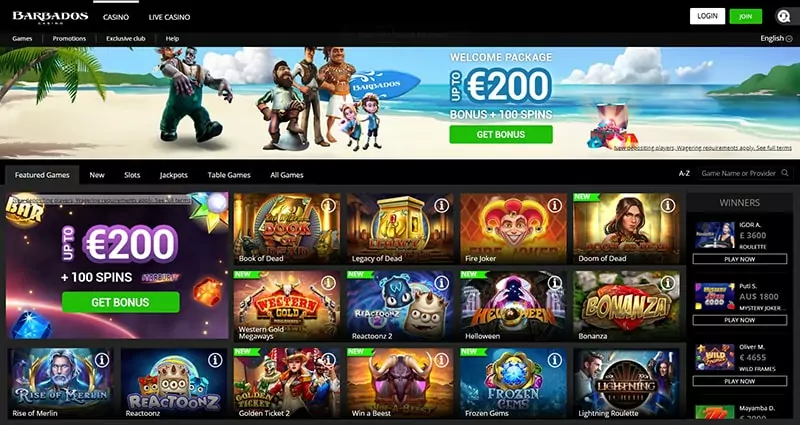The height and width of the screenshot is (425, 800).
Task: Switch to the Jackpots tab
Action: (x=173, y=174)
